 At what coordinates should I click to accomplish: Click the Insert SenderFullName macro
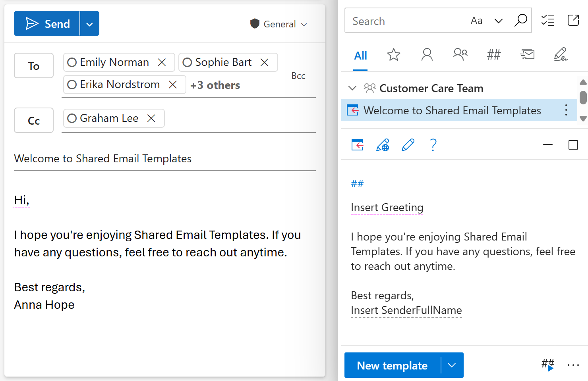(406, 310)
